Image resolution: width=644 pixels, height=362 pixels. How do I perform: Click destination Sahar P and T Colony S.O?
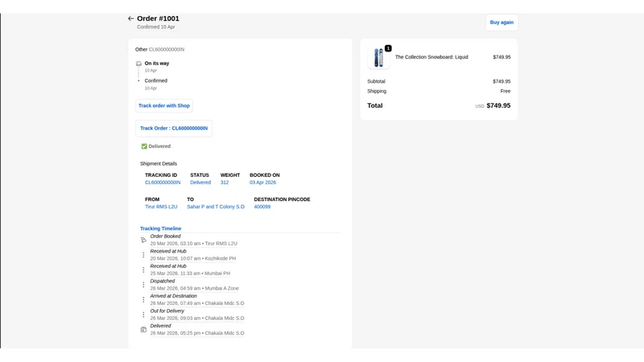tap(216, 207)
